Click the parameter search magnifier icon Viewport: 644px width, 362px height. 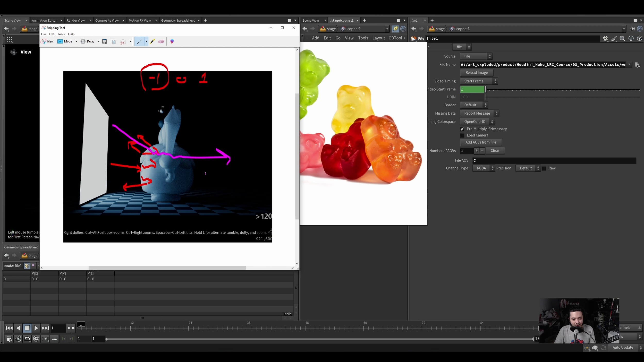pyautogui.click(x=622, y=38)
